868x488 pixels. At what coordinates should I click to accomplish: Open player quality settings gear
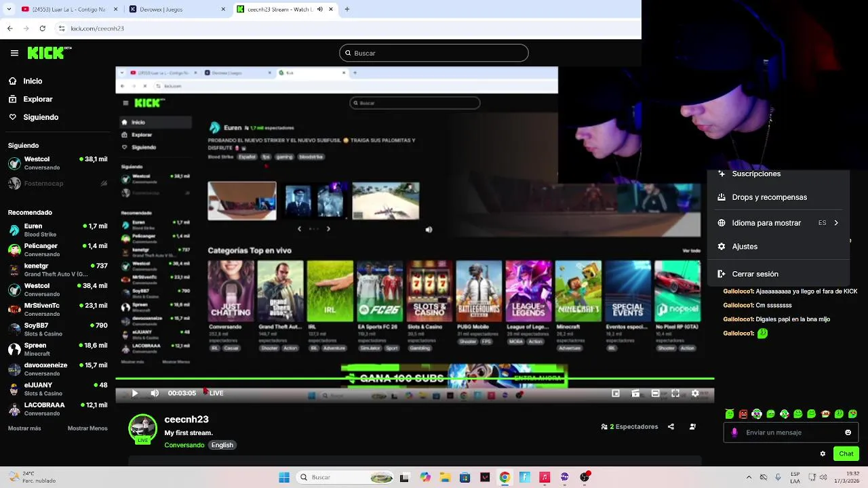pyautogui.click(x=695, y=393)
